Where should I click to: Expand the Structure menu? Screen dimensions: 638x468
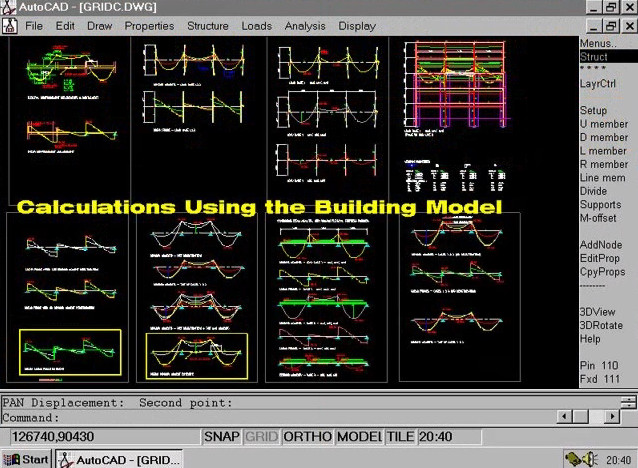point(207,26)
